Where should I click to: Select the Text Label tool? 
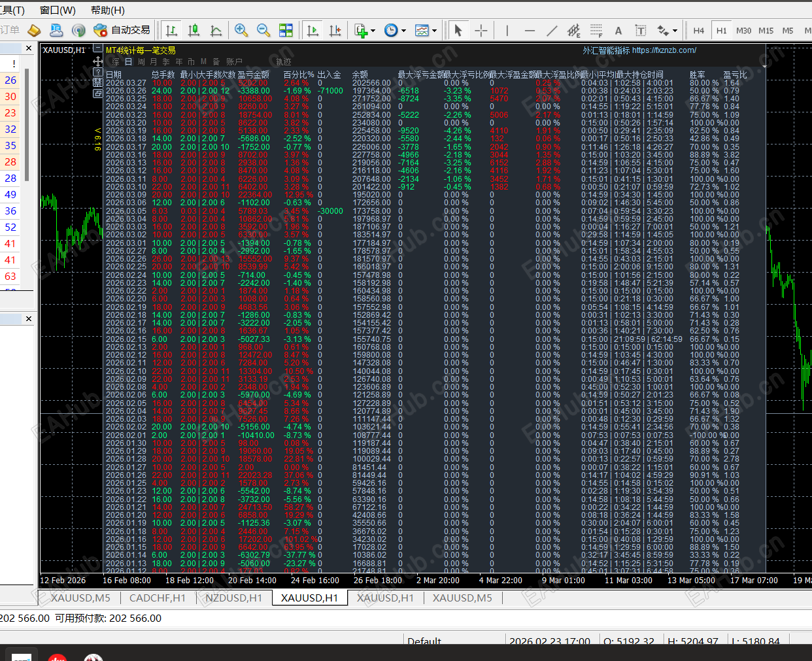tap(641, 30)
